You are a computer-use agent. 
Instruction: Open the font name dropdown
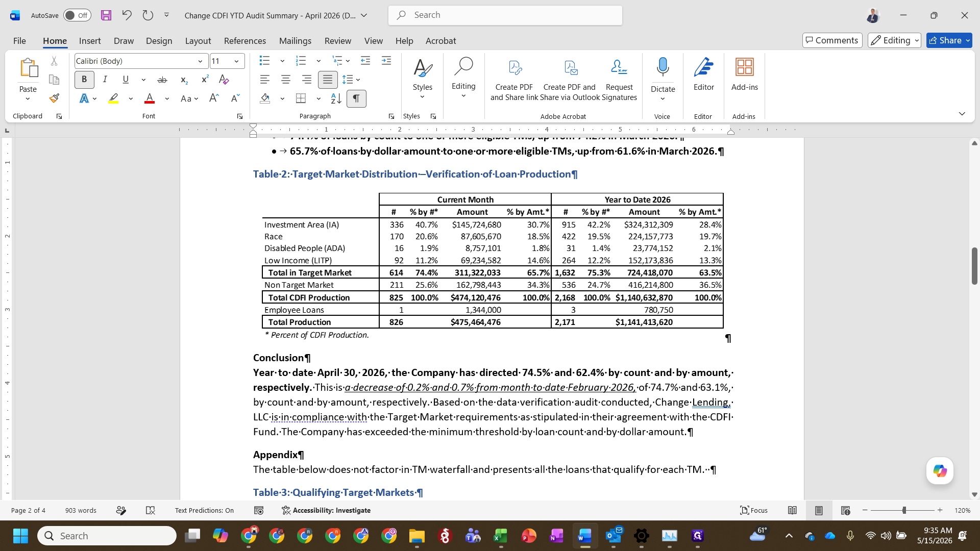(x=200, y=61)
